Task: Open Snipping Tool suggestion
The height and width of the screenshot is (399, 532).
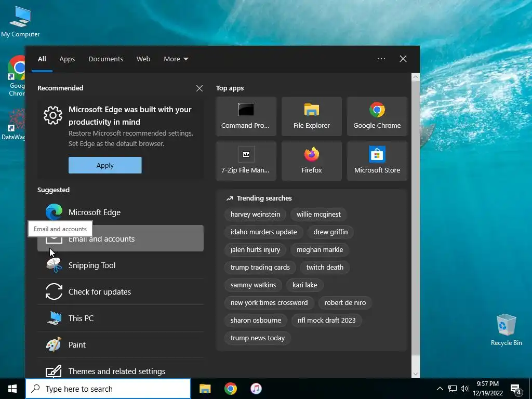Action: (121, 265)
